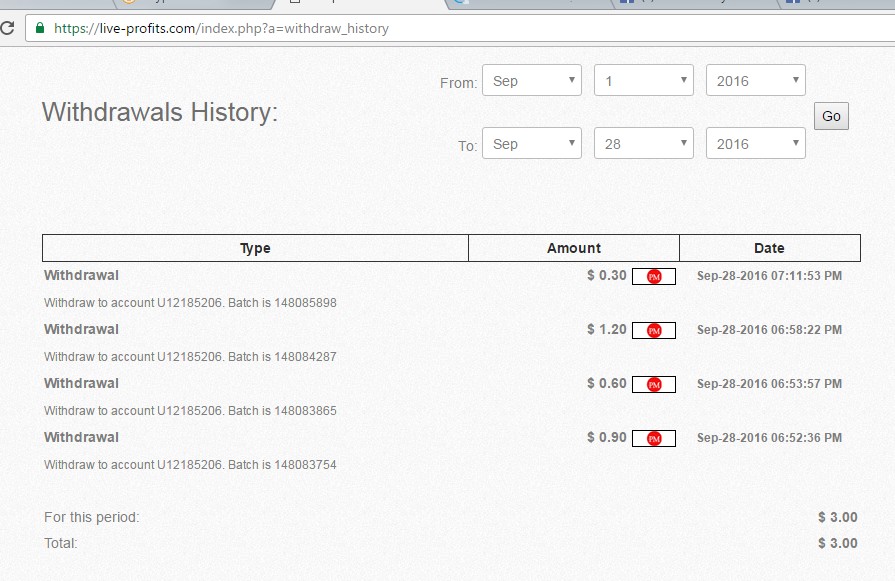Image resolution: width=895 pixels, height=581 pixels.
Task: Click the Go button
Action: [x=831, y=116]
